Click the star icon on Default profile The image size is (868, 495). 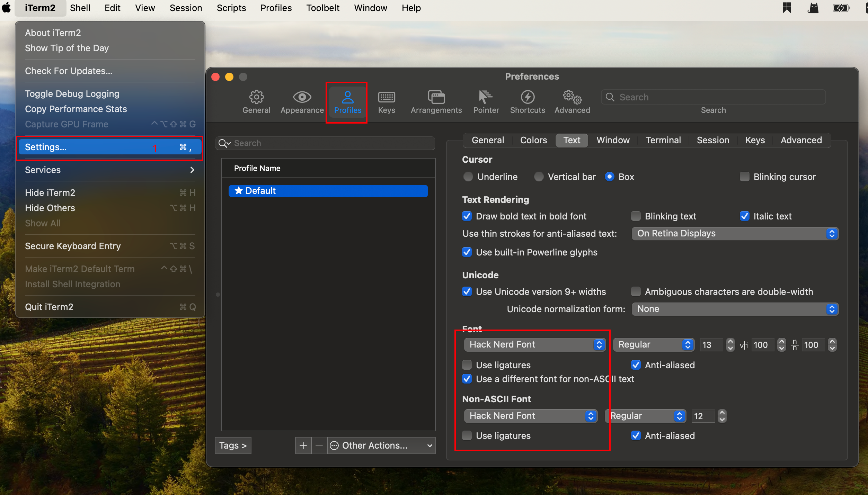click(x=238, y=191)
